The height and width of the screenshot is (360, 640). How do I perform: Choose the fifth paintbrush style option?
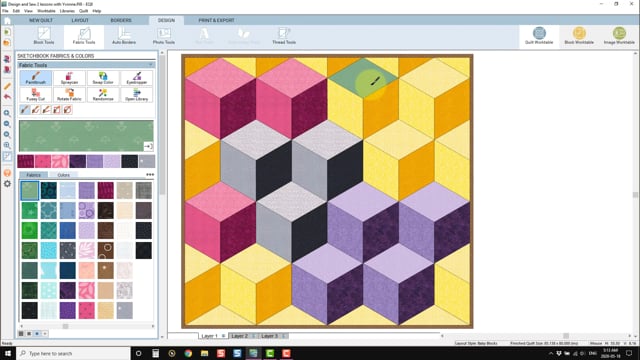coord(67,109)
